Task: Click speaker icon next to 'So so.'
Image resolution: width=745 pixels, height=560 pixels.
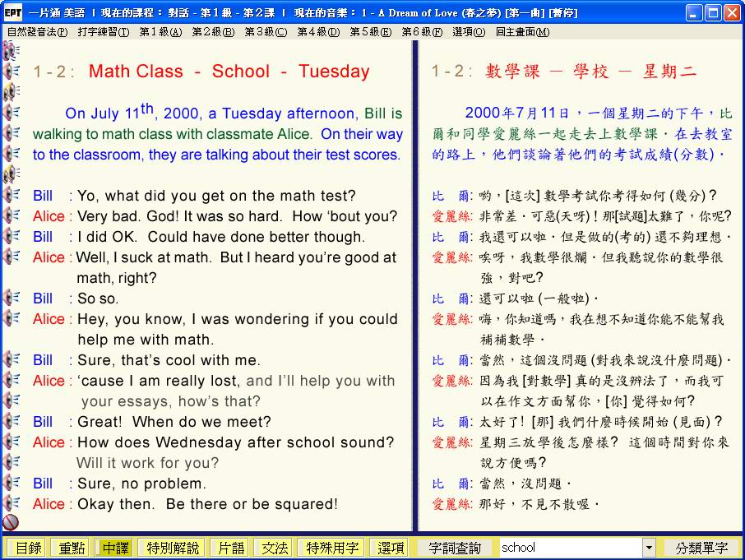Action: tap(11, 298)
